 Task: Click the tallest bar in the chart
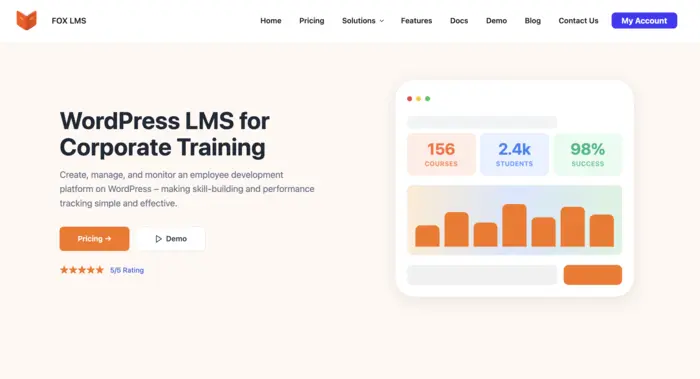click(x=514, y=225)
